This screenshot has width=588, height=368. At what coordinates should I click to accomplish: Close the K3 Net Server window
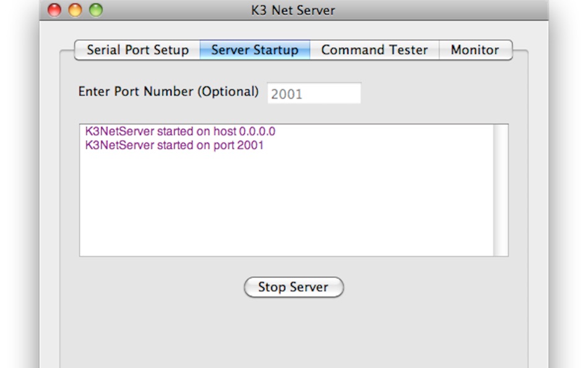54,10
